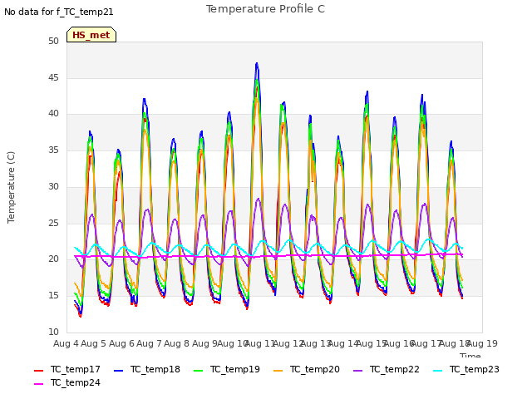The width and height of the screenshot is (532, 399).
Task: Toggle the TC_temp17 legend entry
Action: coord(67,369)
